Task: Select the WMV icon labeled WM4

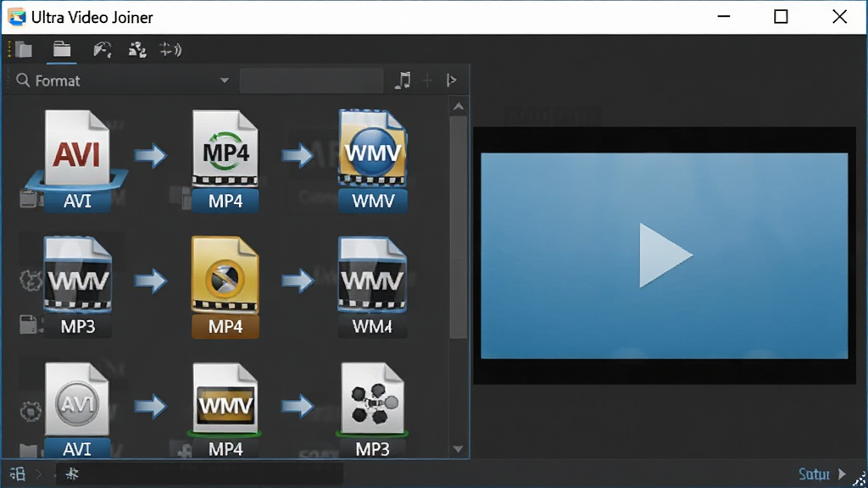Action: coord(373,275)
